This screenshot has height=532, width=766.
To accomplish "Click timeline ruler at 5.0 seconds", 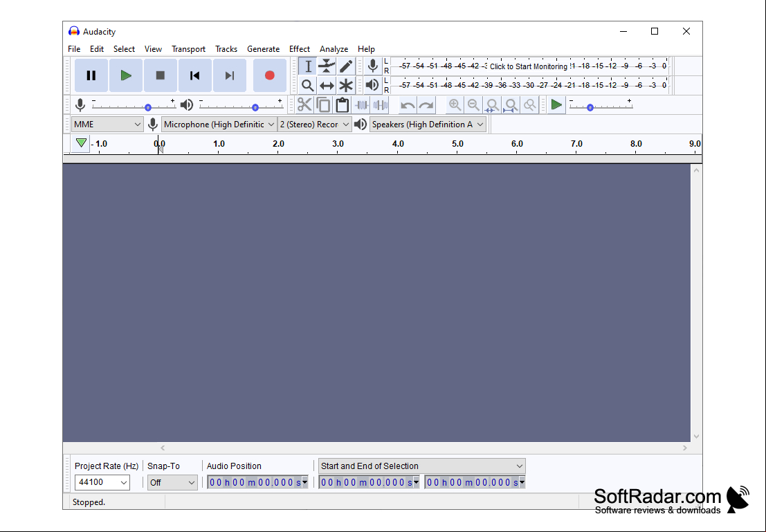I will coord(458,144).
